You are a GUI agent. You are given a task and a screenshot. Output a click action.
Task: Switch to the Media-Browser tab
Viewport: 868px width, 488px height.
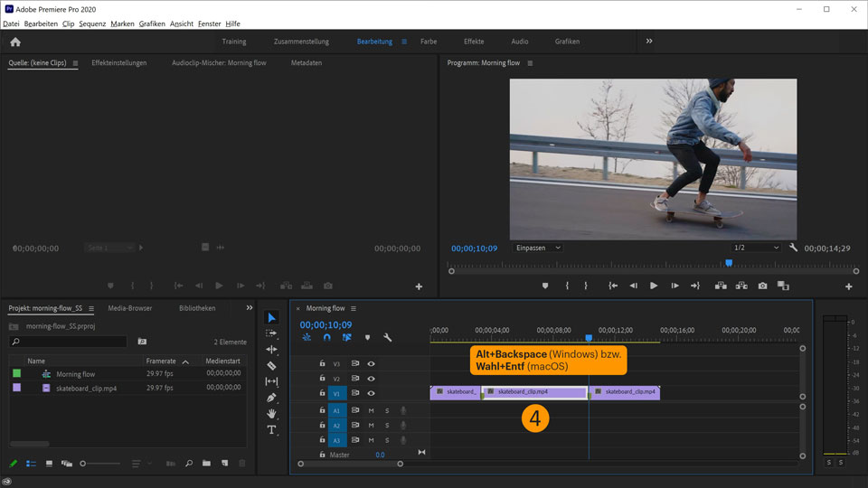(130, 308)
